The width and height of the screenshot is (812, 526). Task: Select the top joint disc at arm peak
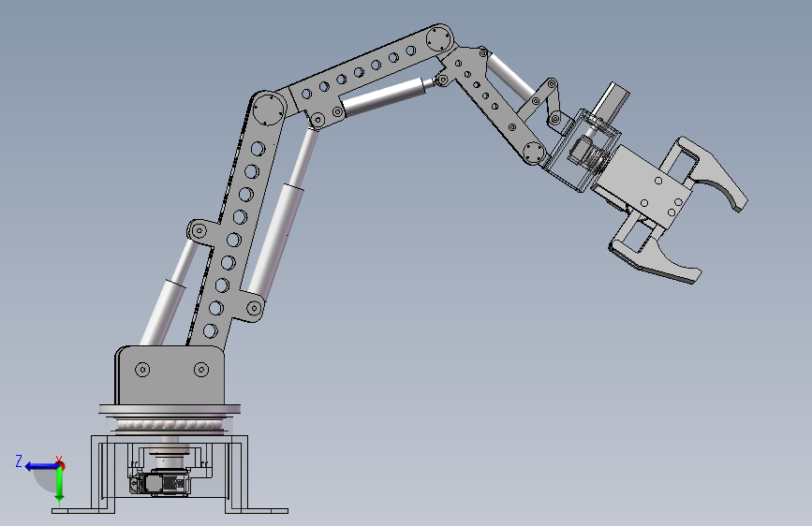pos(439,38)
